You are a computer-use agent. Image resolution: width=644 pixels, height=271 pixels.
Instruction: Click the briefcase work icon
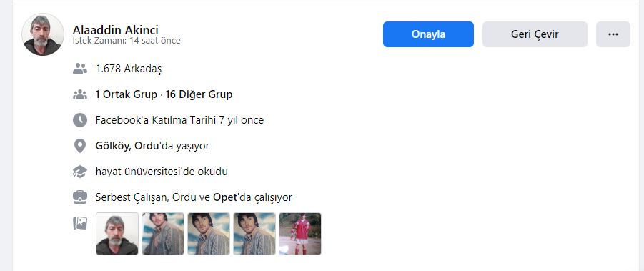(79, 197)
